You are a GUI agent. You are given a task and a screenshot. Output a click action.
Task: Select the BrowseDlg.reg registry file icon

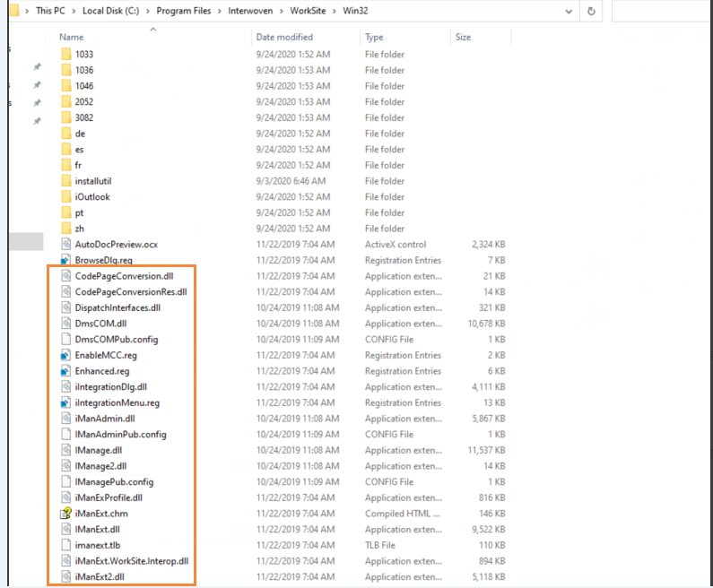pos(65,260)
